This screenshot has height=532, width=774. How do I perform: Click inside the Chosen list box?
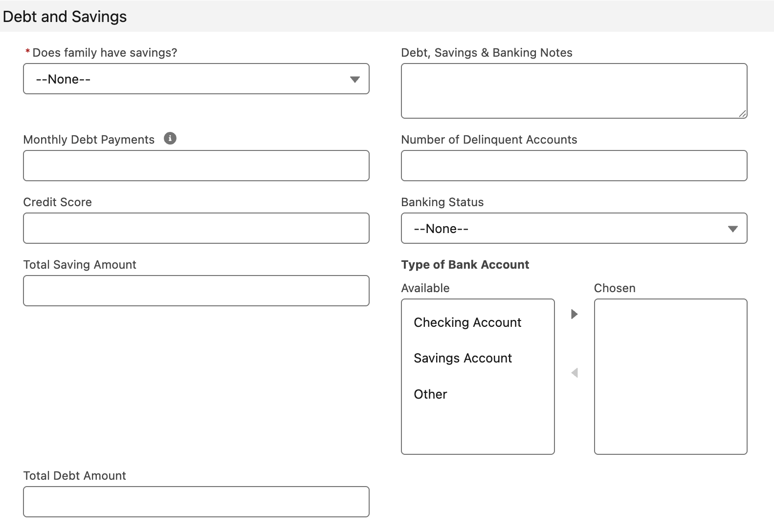point(670,377)
